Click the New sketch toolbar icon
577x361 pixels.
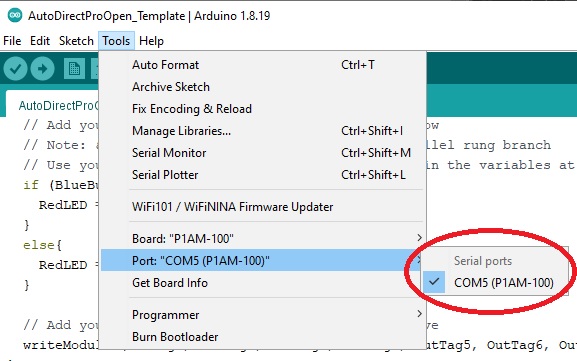click(x=74, y=68)
